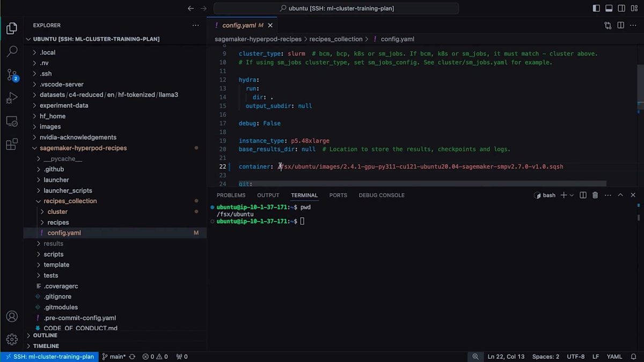The image size is (644, 362).
Task: Split the editor to the right
Action: point(620,25)
